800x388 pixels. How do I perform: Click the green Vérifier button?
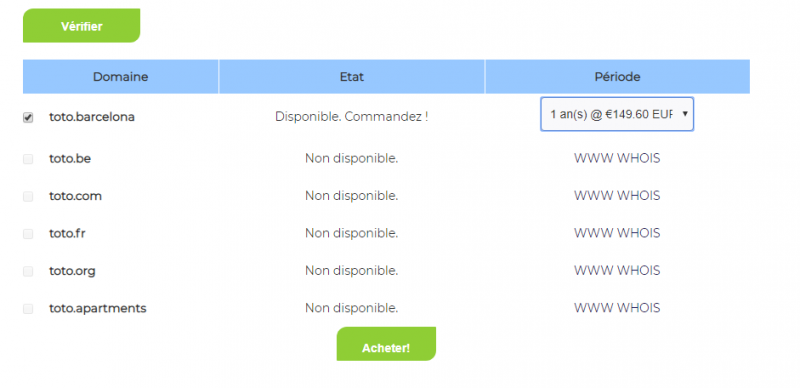82,26
